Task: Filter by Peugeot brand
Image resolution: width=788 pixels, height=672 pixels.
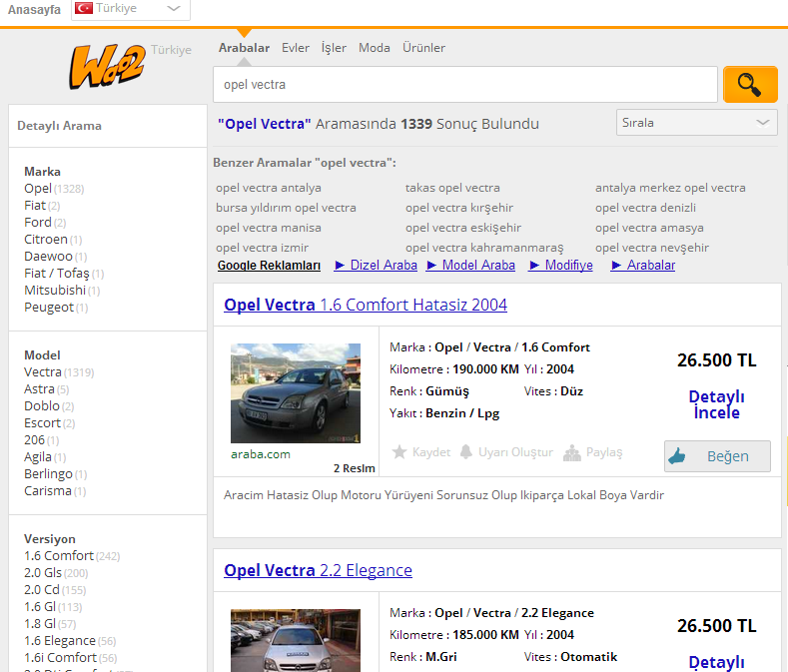Action: 49,308
